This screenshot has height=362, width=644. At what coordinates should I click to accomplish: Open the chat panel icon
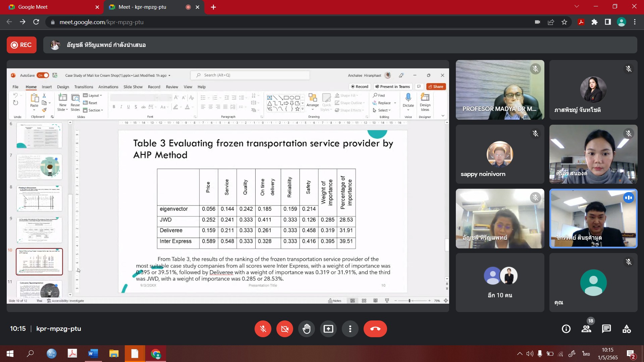tap(606, 329)
